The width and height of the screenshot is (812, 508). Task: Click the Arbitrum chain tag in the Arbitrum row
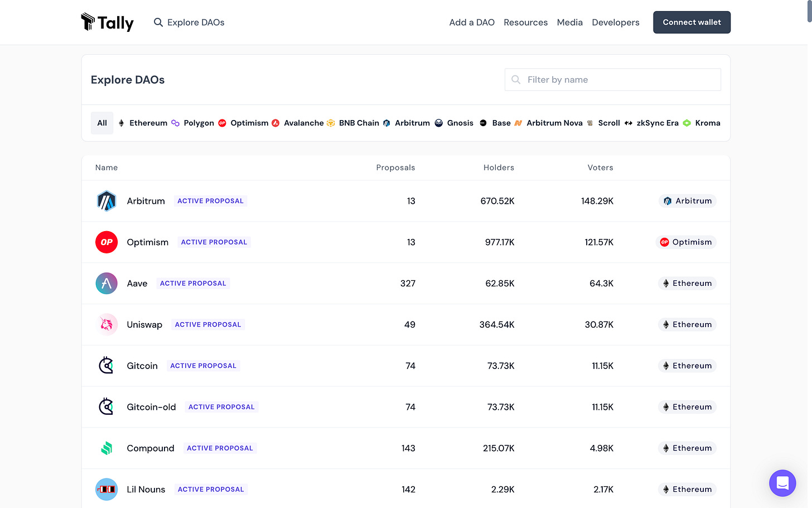pos(687,201)
